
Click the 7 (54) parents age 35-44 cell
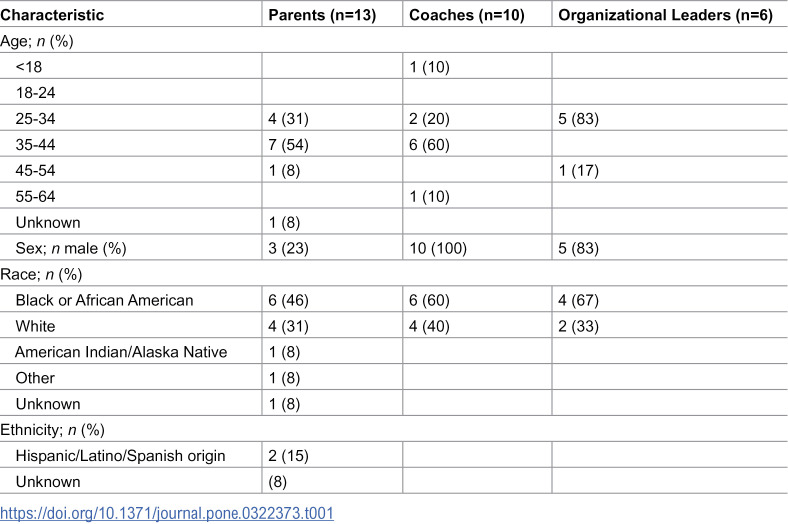pos(288,145)
